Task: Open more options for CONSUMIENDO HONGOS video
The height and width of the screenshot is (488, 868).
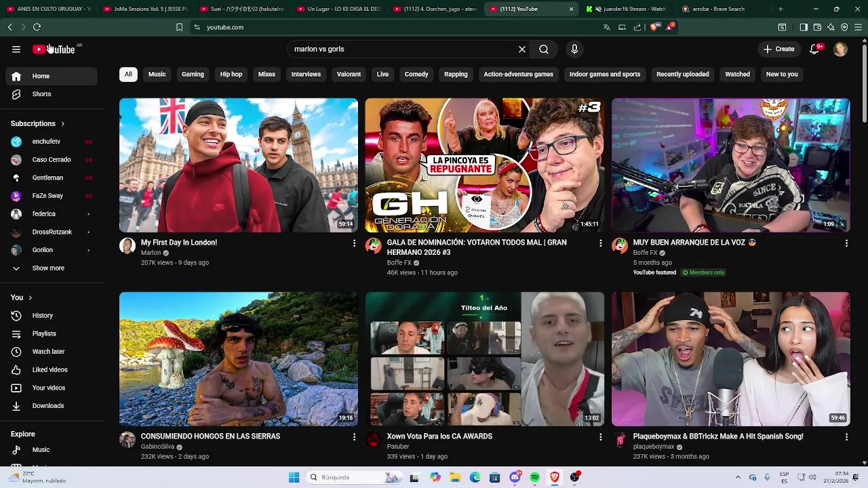Action: tap(354, 437)
